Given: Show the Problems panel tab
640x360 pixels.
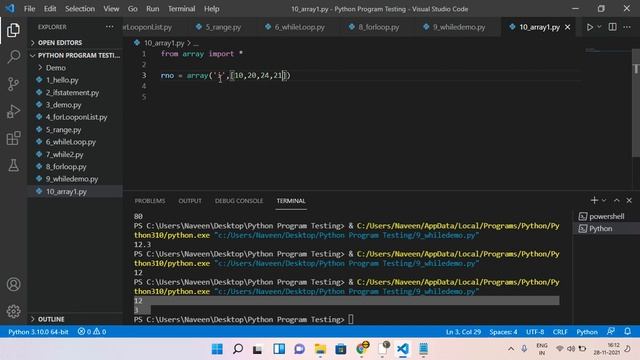Looking at the screenshot, I should (150, 201).
